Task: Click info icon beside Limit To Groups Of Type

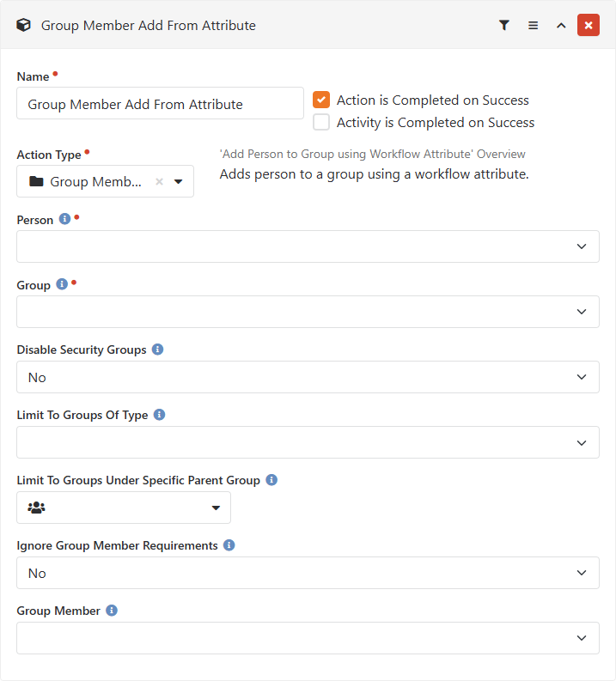Action: (159, 415)
